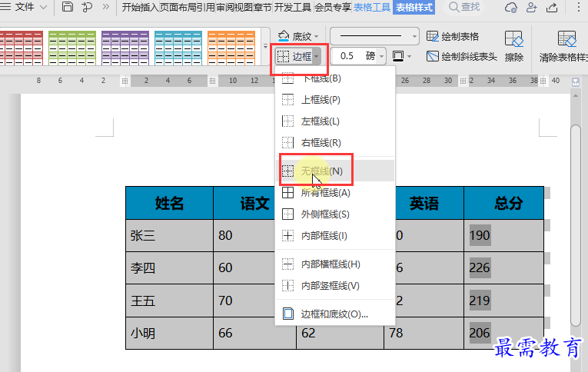Expand the table styles gallery
Screen dimensions: 588x372
coord(265,47)
